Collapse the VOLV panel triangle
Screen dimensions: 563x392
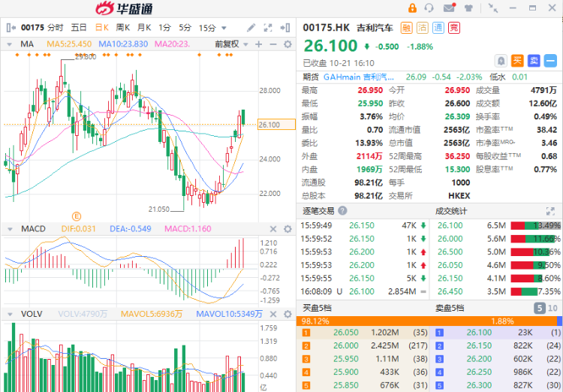(9, 315)
